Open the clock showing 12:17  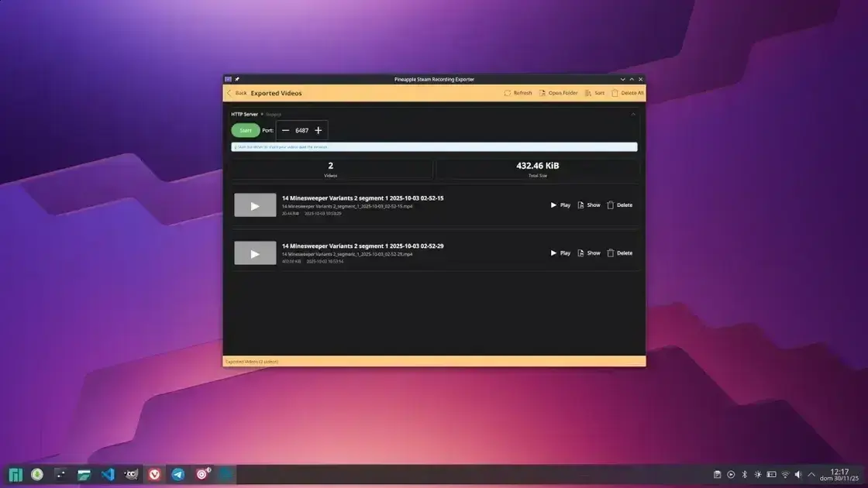pos(839,475)
